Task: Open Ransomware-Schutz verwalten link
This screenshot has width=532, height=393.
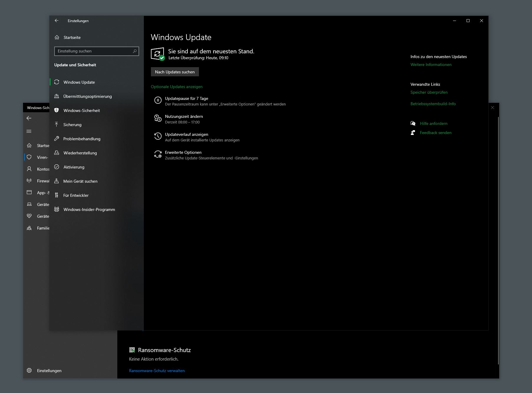Action: (157, 371)
